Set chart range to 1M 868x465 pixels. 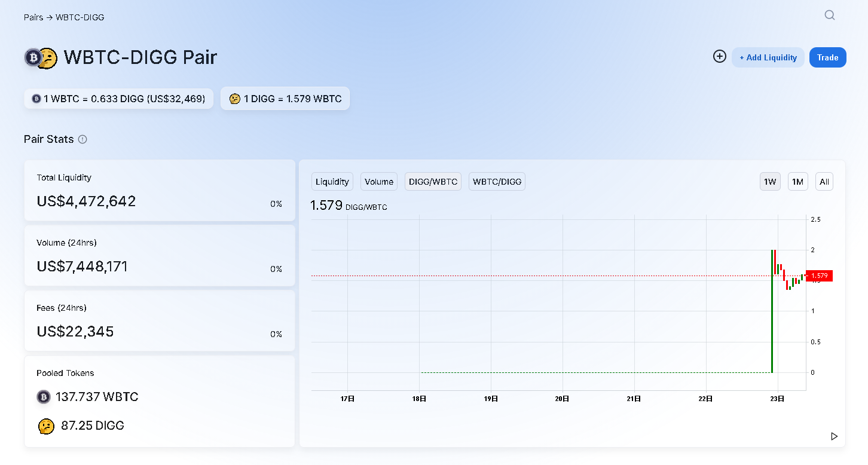point(798,182)
